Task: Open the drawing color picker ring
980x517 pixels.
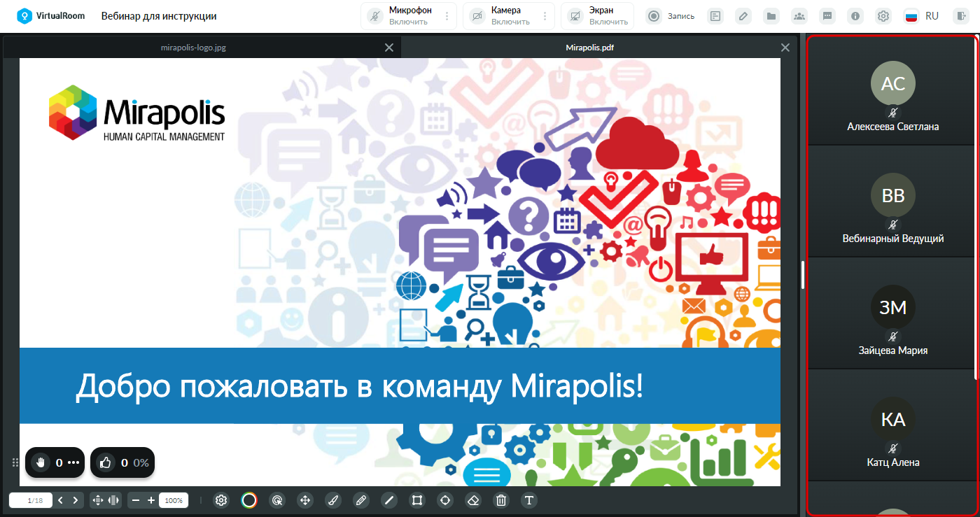Action: click(249, 500)
